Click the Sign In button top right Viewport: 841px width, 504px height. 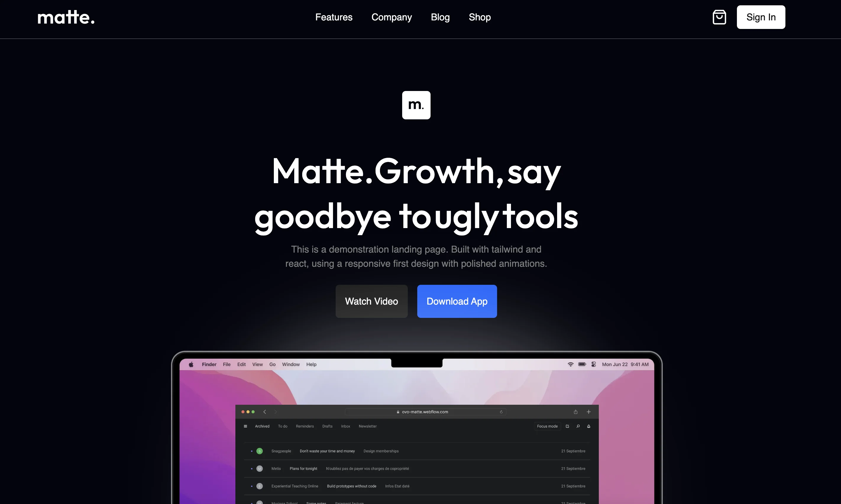coord(761,17)
